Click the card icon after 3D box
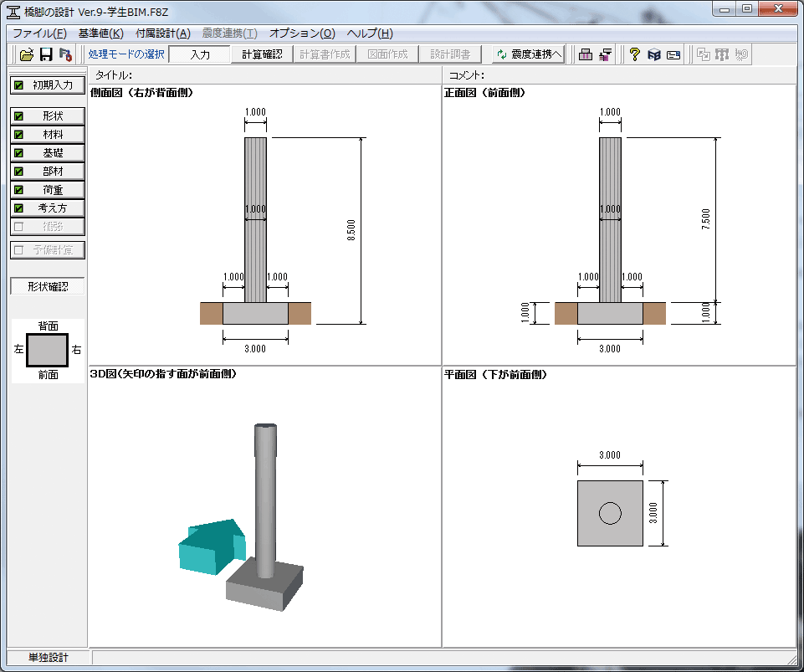Image resolution: width=804 pixels, height=672 pixels. coord(673,55)
